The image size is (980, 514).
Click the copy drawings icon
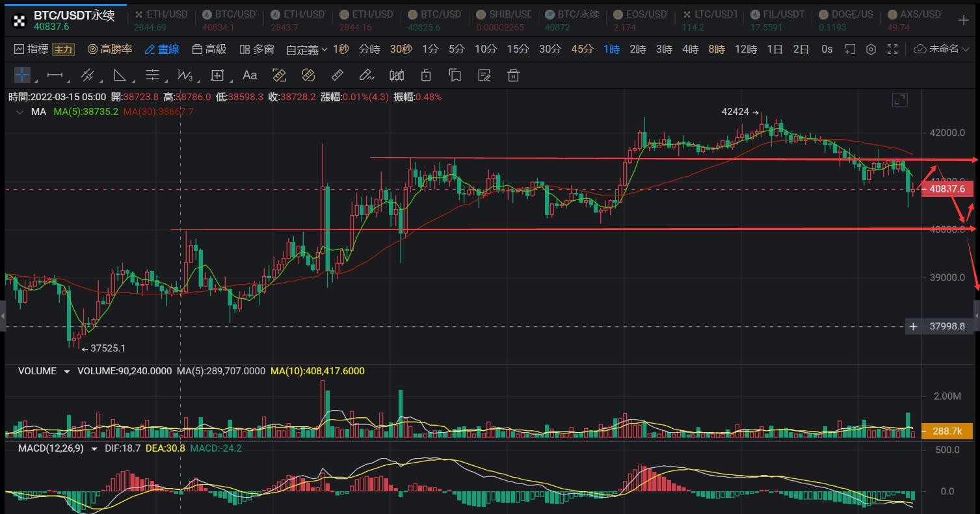pos(455,75)
